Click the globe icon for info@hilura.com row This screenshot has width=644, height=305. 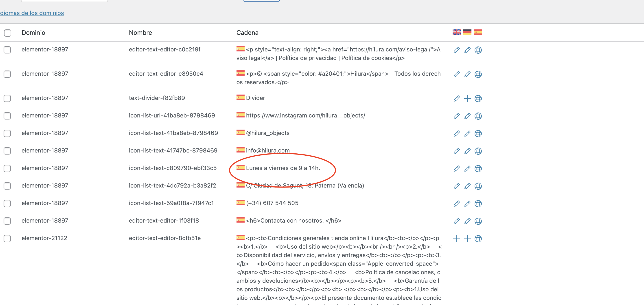tap(478, 151)
